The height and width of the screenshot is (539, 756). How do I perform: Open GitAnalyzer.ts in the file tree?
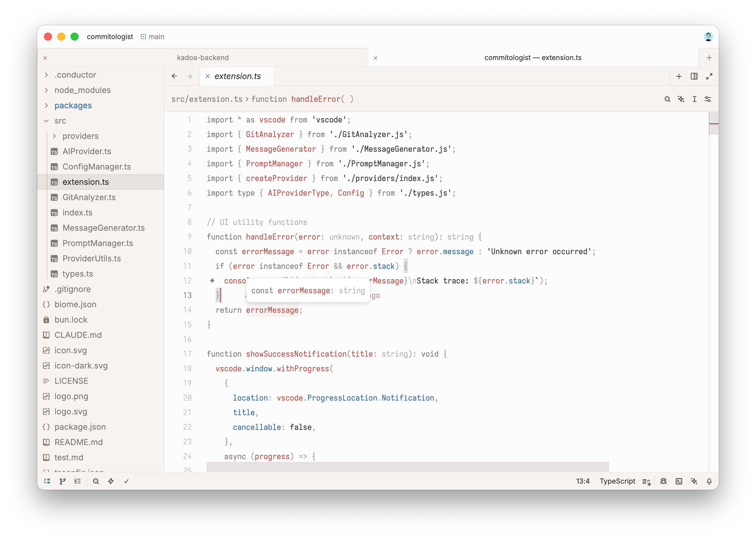click(x=100, y=197)
